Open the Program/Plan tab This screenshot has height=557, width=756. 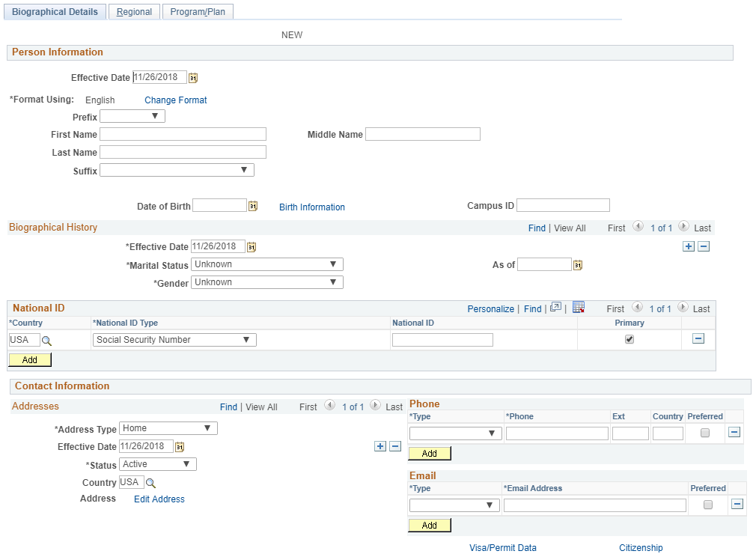(198, 12)
